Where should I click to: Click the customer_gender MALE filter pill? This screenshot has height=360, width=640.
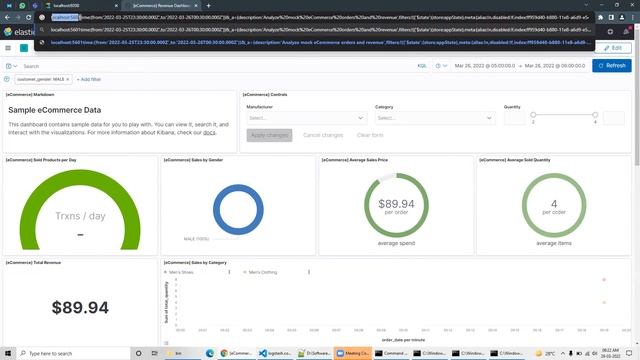(41, 79)
